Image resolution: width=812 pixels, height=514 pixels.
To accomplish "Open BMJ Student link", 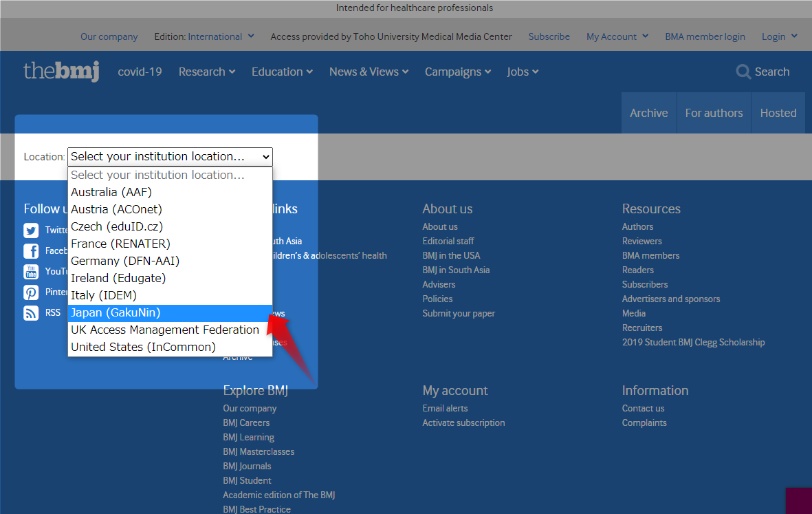I will (x=247, y=481).
